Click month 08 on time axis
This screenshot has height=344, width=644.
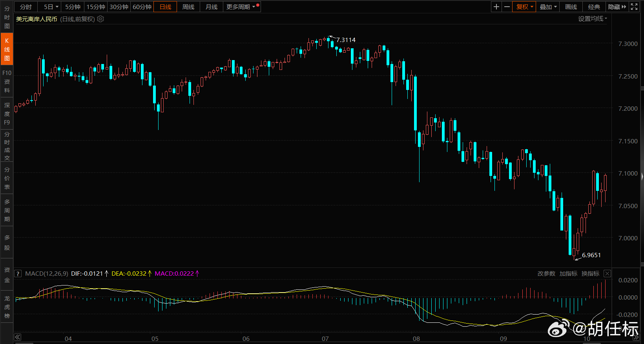[x=416, y=339]
